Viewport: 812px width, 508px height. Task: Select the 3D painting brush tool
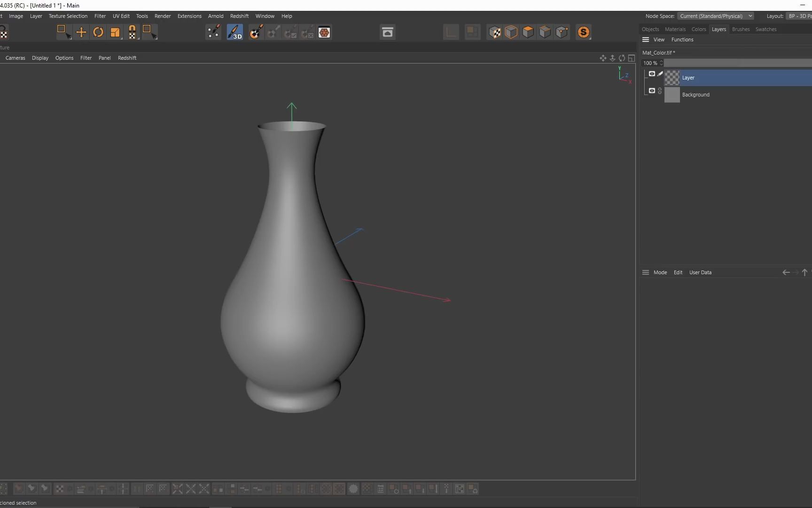click(x=235, y=32)
